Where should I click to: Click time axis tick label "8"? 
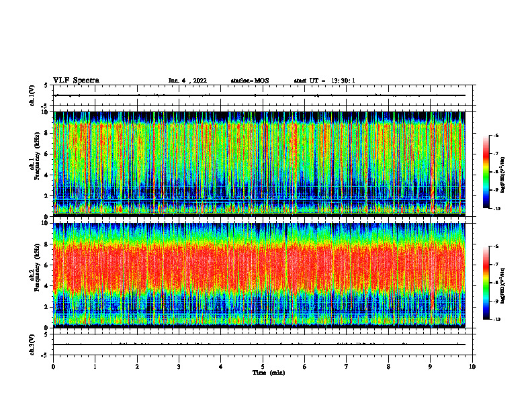coord(388,367)
